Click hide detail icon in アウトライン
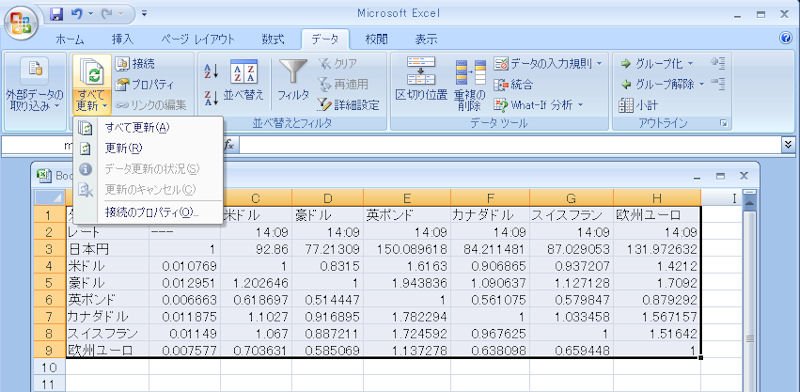Image resolution: width=800 pixels, height=392 pixels. [718, 84]
